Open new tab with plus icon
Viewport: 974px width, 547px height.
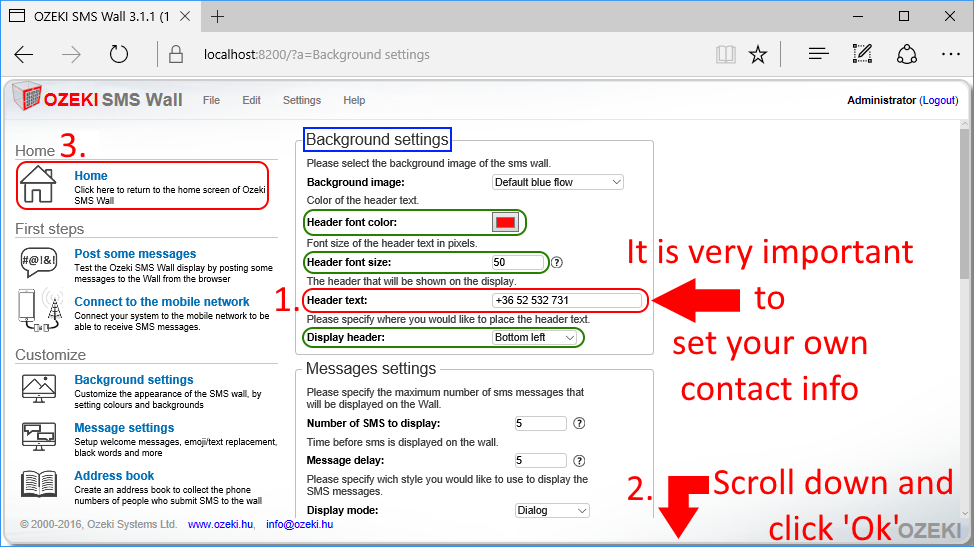pyautogui.click(x=217, y=17)
